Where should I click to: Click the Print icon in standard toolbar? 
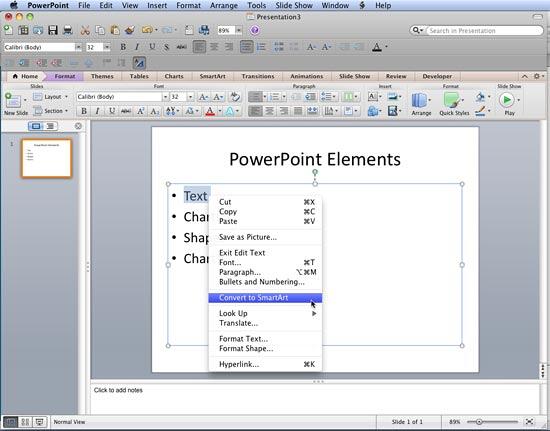coord(68,30)
